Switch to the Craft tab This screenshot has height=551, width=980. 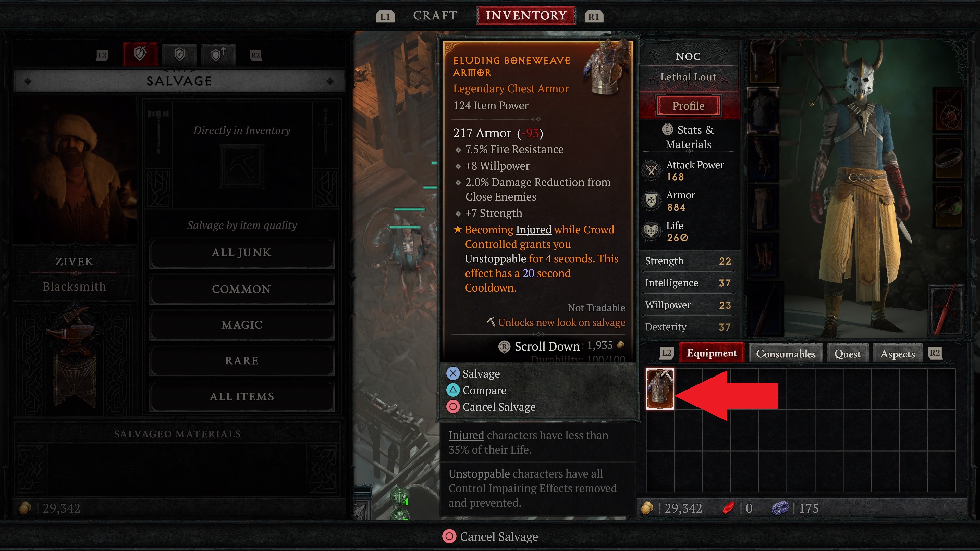tap(435, 16)
